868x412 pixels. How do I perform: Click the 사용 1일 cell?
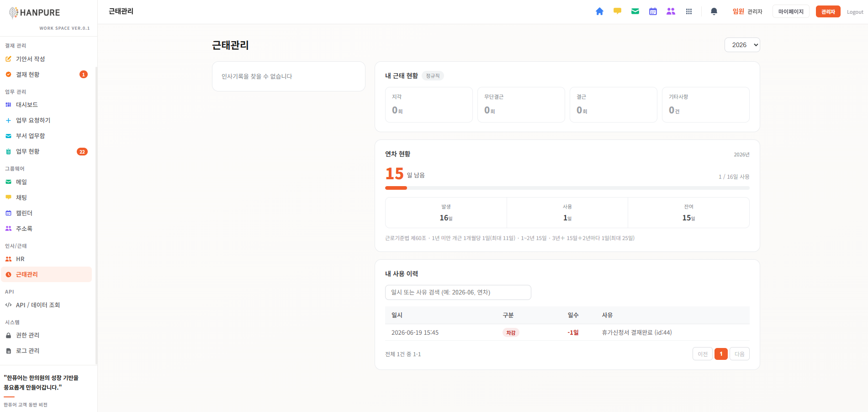point(567,213)
